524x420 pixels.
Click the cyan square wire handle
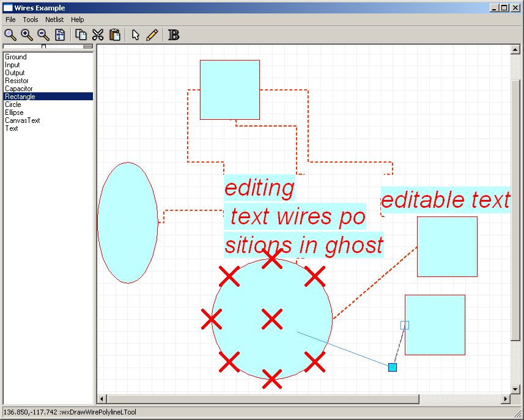point(393,367)
